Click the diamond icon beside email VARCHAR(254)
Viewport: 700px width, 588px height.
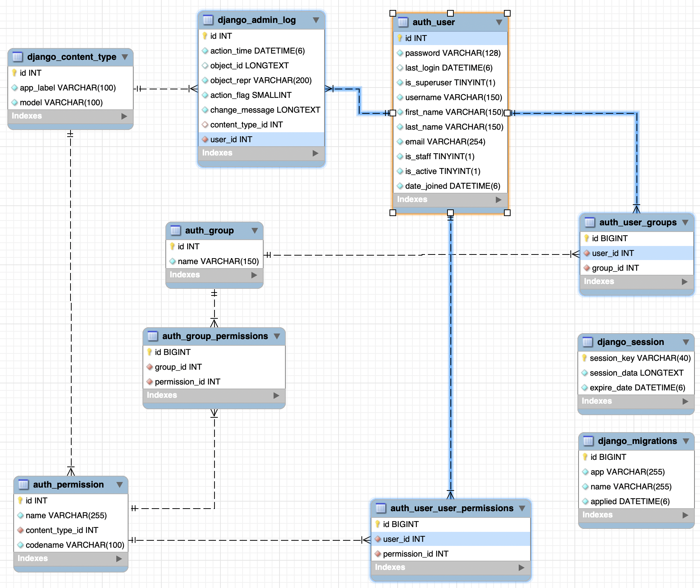(x=400, y=142)
